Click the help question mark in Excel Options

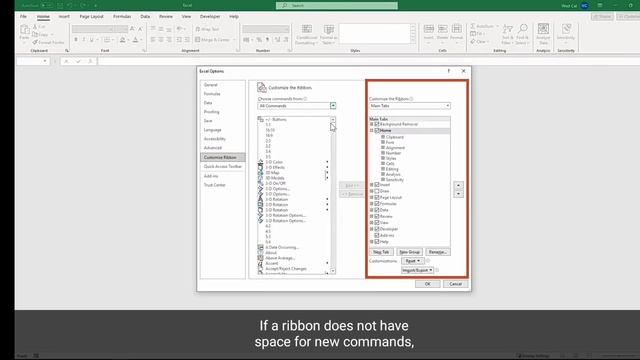click(449, 71)
